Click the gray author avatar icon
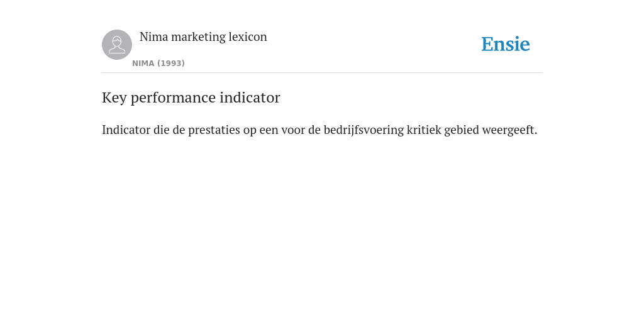This screenshot has height=322, width=644. pos(117,45)
